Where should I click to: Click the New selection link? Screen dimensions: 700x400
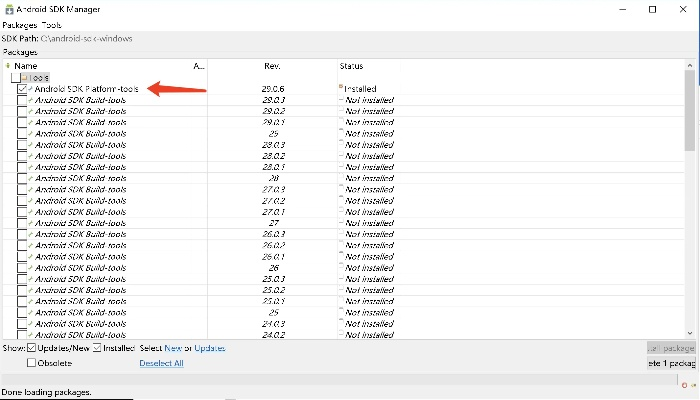(x=170, y=348)
